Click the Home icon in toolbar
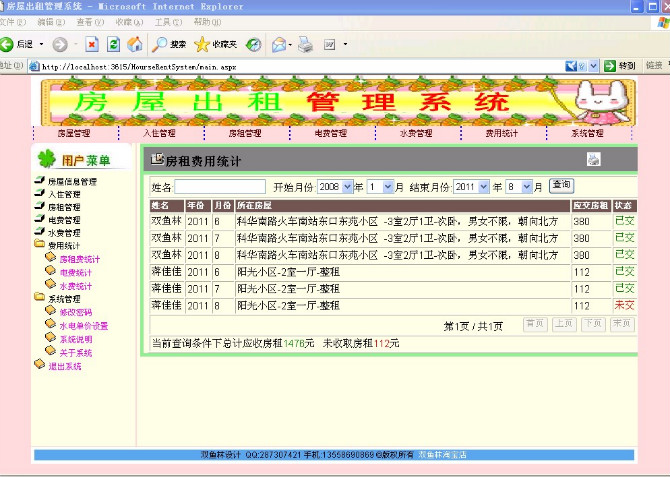The width and height of the screenshot is (670, 477). point(135,44)
